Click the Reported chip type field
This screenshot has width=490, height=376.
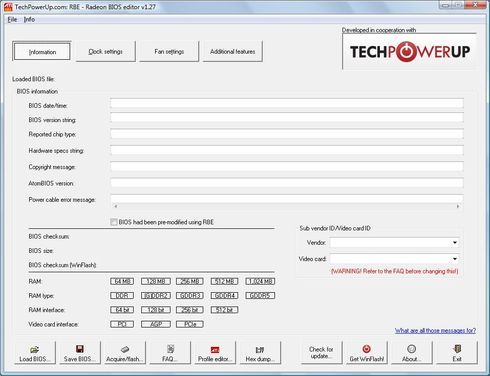(x=287, y=134)
